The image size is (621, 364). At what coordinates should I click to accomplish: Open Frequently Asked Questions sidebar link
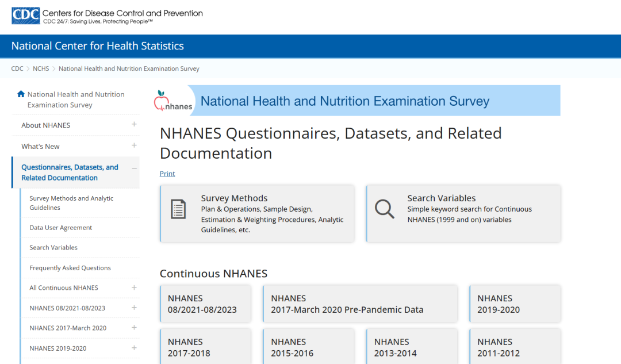(70, 268)
